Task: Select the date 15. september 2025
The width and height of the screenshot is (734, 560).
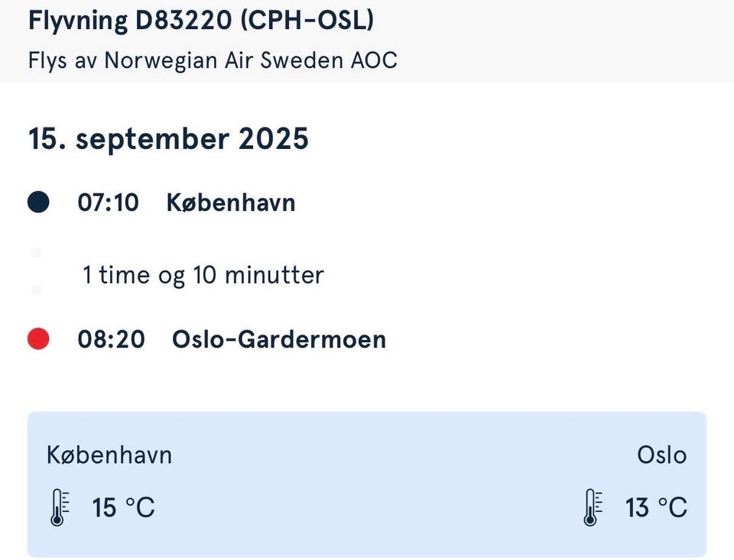Action: coord(168,139)
